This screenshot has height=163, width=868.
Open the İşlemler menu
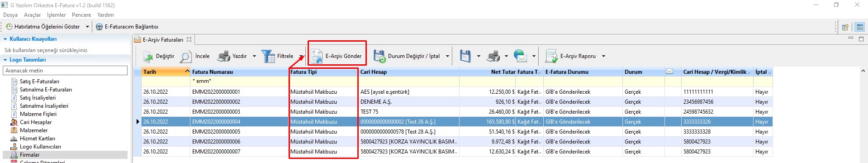tap(56, 15)
